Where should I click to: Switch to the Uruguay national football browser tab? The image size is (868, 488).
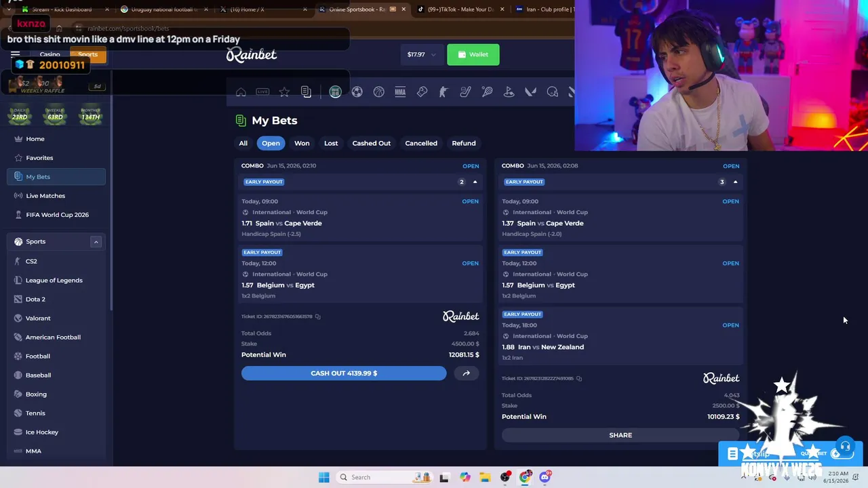pyautogui.click(x=164, y=9)
